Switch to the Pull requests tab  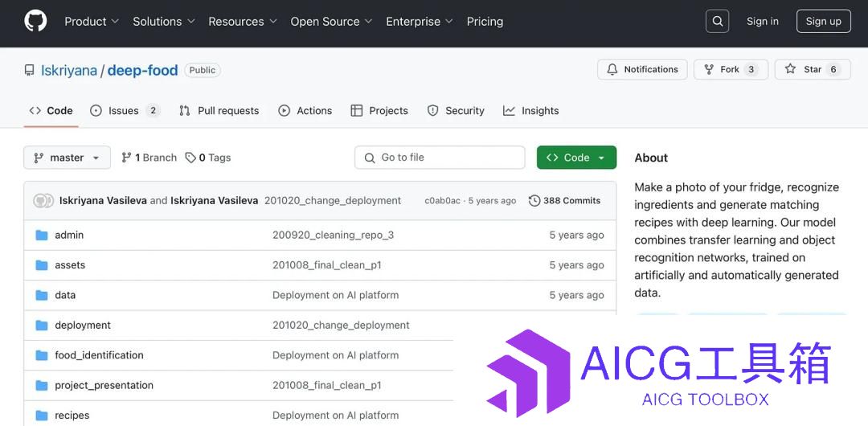[x=219, y=111]
